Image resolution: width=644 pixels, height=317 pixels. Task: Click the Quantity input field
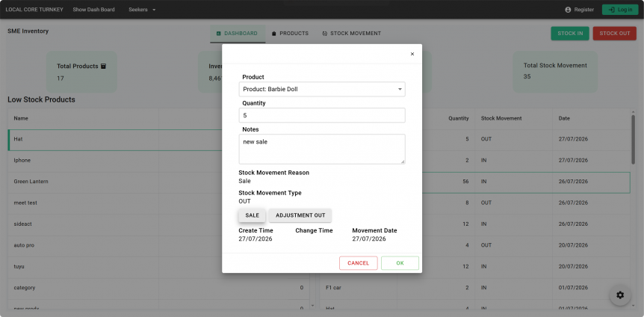point(322,115)
